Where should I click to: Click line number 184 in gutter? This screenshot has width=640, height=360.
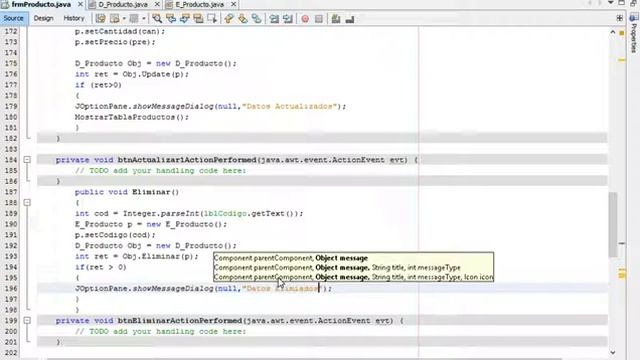point(11,160)
